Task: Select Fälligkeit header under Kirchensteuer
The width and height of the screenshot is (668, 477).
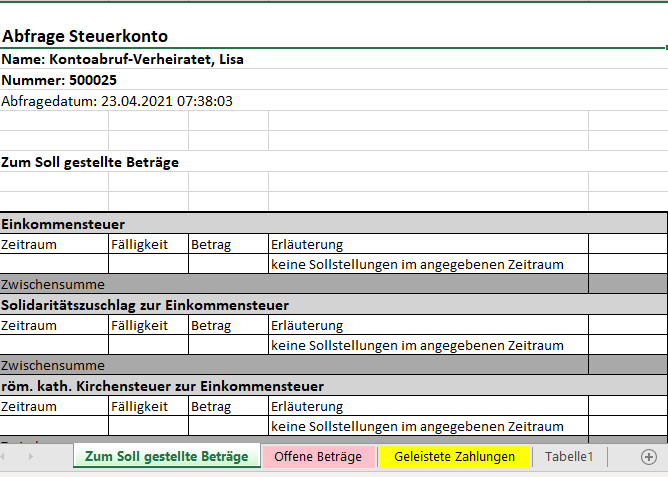Action: (x=148, y=406)
